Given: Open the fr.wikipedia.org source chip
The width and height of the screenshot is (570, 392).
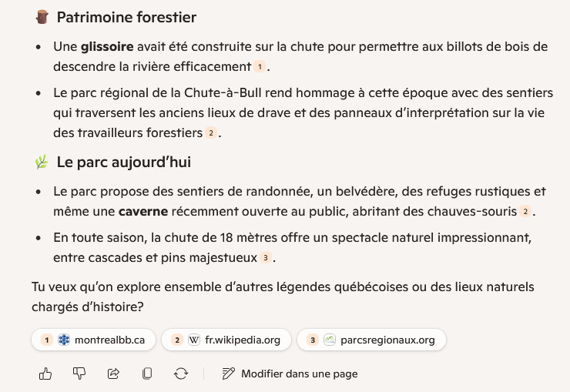Looking at the screenshot, I should point(226,340).
